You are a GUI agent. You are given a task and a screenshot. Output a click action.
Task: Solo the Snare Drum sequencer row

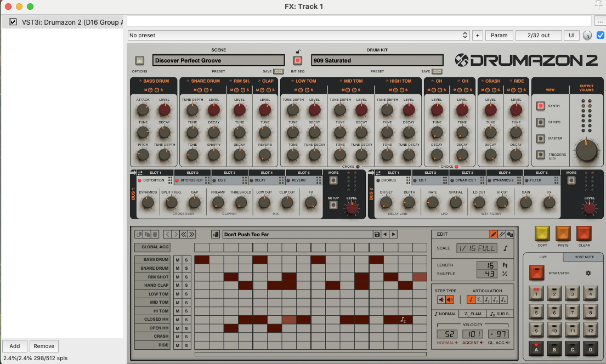186,268
